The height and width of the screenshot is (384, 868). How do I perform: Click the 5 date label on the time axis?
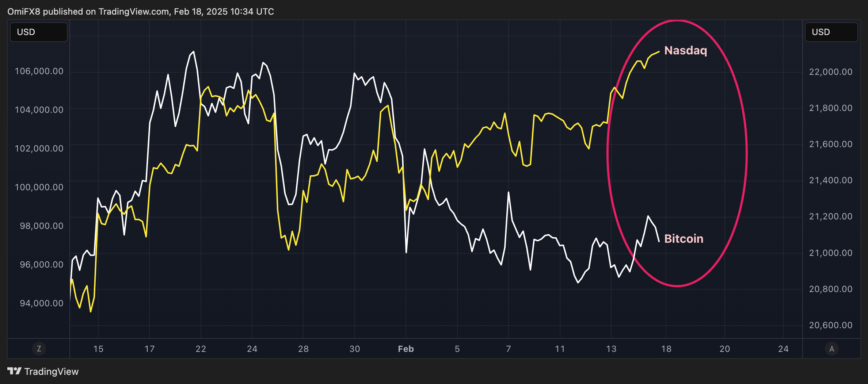pos(457,349)
